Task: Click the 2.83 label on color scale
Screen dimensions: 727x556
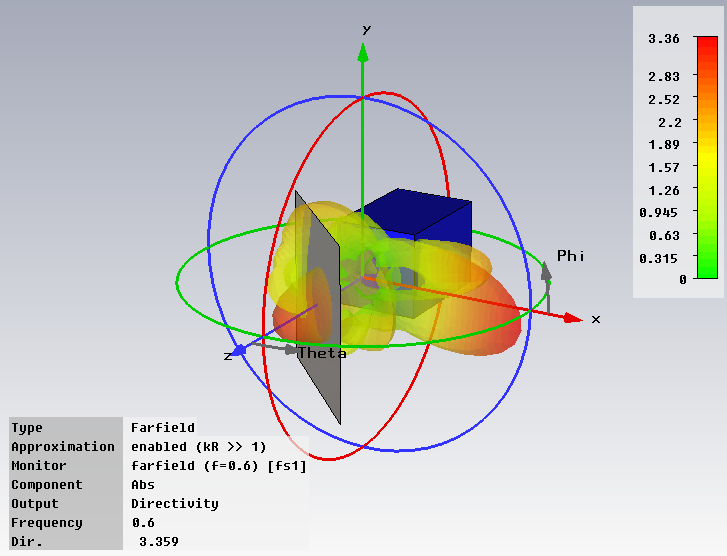Action: tap(663, 76)
